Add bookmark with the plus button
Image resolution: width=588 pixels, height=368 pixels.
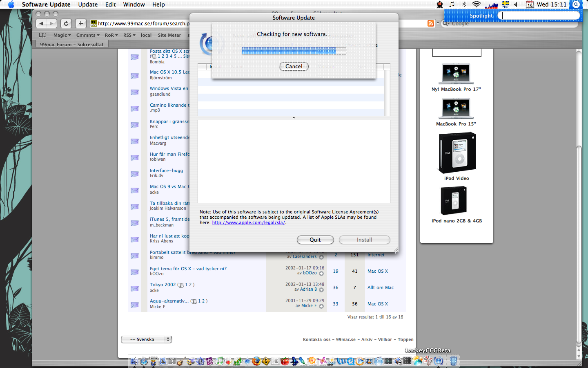[x=81, y=23]
